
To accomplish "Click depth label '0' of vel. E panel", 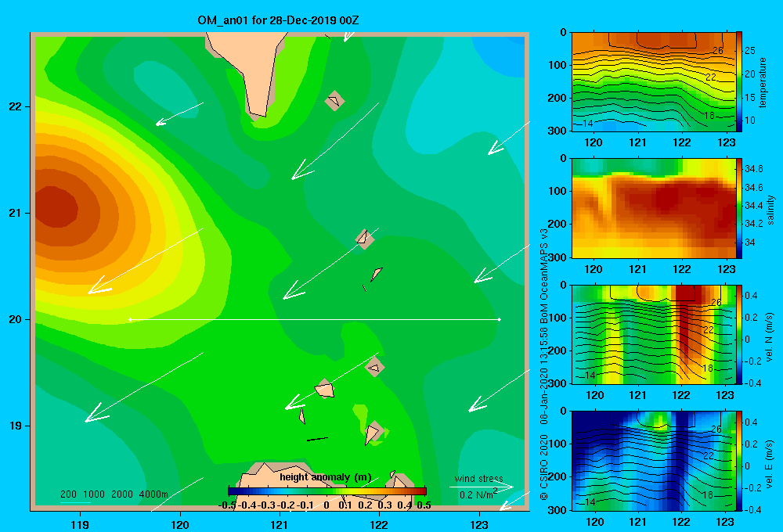I will pyautogui.click(x=563, y=412).
